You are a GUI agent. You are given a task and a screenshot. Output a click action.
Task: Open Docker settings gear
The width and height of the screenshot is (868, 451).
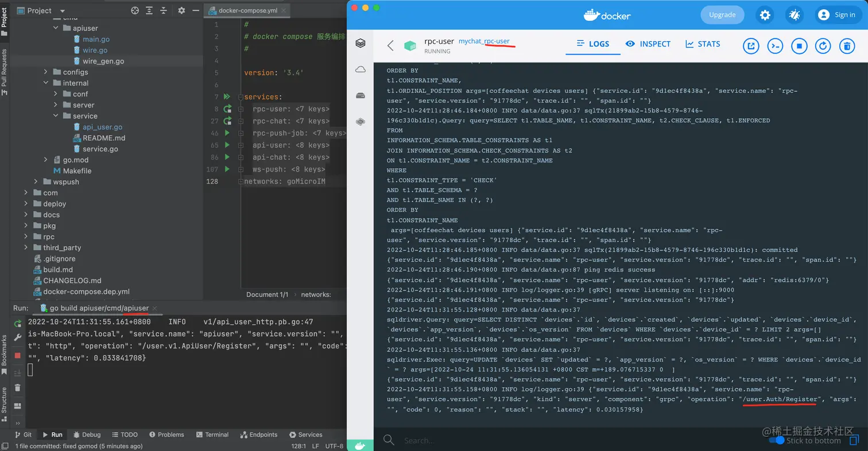[x=765, y=15]
